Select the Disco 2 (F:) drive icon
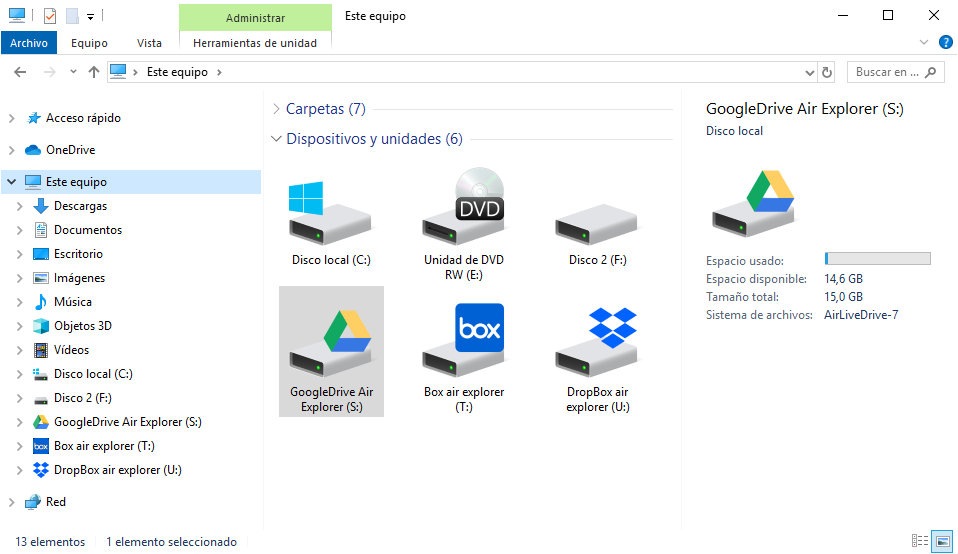This screenshot has width=958, height=554. [x=596, y=225]
